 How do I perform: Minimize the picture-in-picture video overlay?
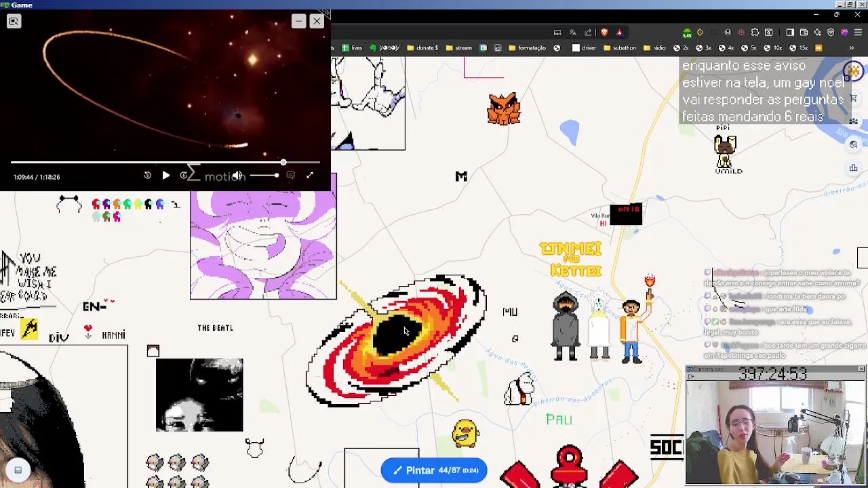(x=298, y=21)
